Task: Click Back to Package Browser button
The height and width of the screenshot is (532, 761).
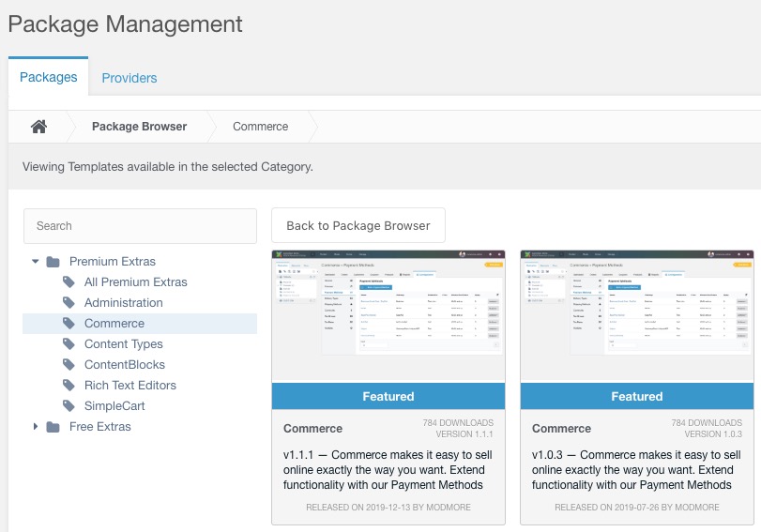Action: coord(358,226)
